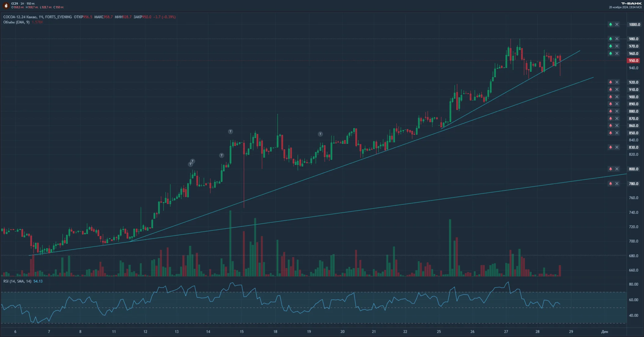Click the CCZ4 ticker text
This screenshot has height=337, width=644.
(x=14, y=4)
